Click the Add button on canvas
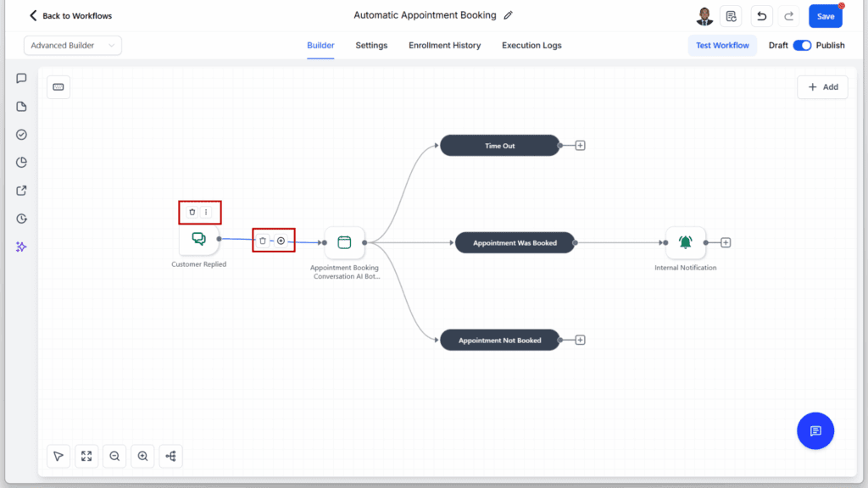The image size is (868, 488). [x=822, y=87]
